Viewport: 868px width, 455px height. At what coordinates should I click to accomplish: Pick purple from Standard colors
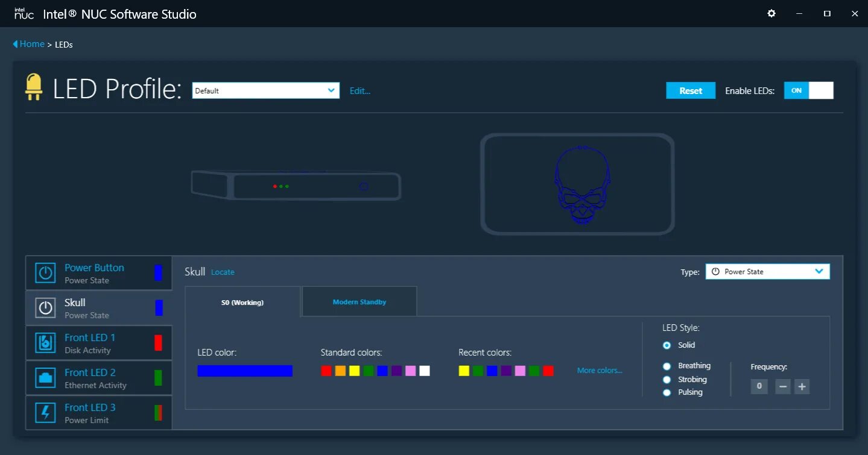pos(396,371)
